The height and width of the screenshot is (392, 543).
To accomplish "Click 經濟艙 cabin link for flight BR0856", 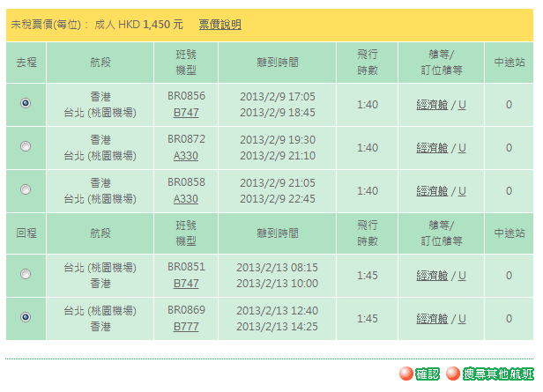I will point(432,105).
